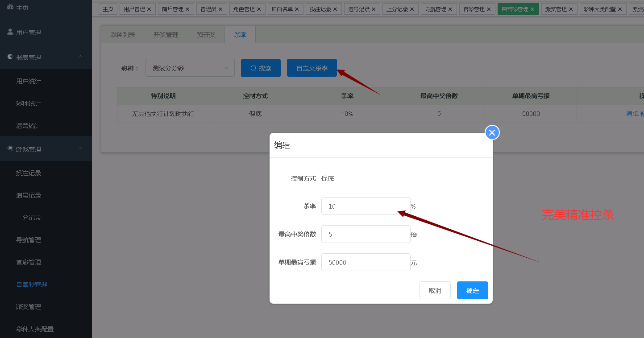
Task: Click the 自定义杀率 button
Action: tap(312, 68)
